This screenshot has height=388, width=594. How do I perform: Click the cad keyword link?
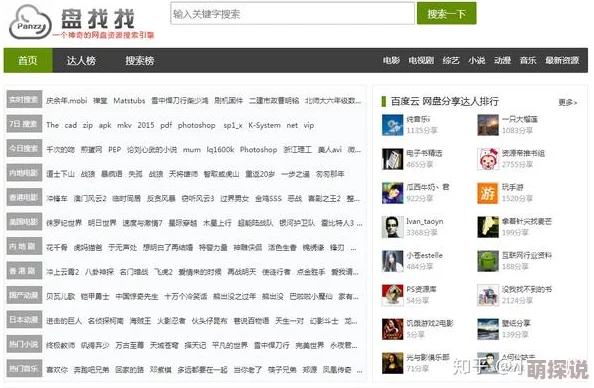click(x=71, y=125)
